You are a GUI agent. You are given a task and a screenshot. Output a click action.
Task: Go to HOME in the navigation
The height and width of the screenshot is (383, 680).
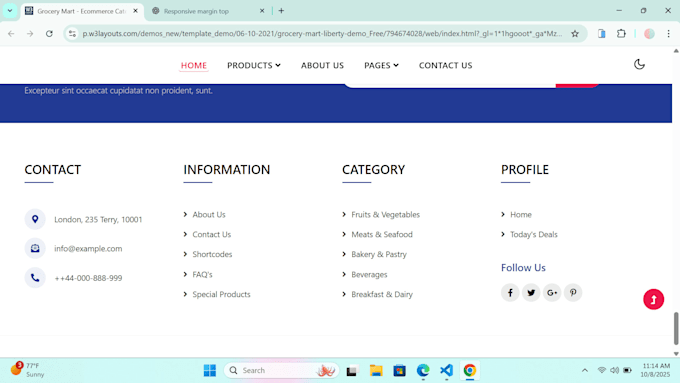click(194, 65)
